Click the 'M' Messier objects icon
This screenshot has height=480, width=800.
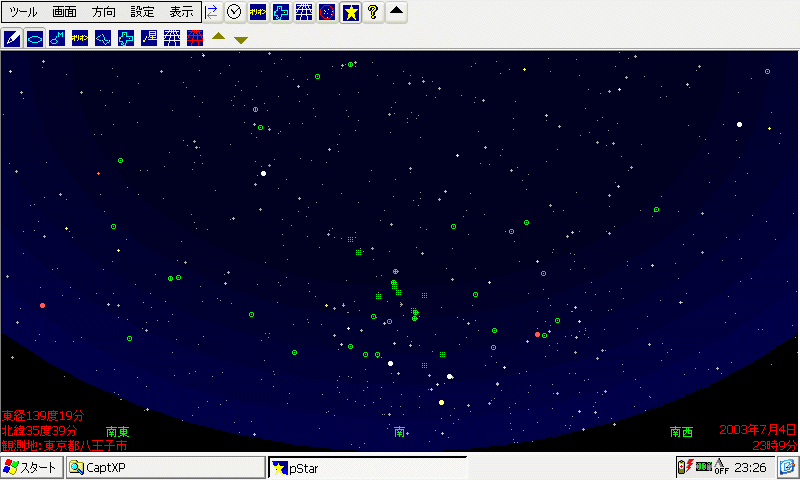(58, 39)
